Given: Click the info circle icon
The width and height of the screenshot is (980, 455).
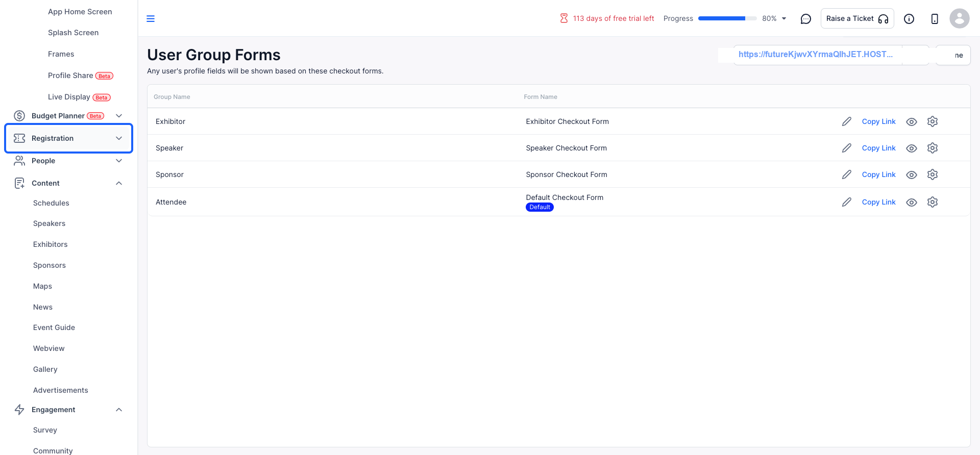Looking at the screenshot, I should pyautogui.click(x=909, y=19).
